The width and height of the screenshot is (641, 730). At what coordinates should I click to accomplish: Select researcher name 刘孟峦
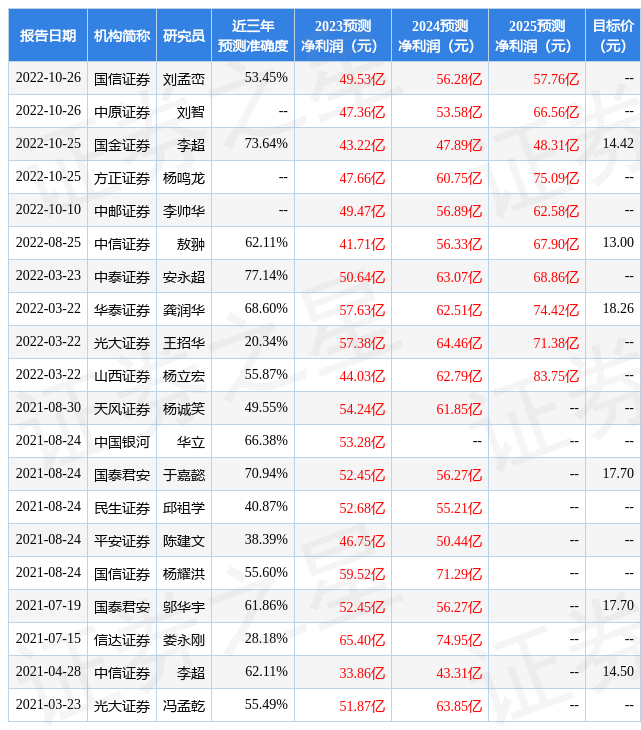coord(184,79)
